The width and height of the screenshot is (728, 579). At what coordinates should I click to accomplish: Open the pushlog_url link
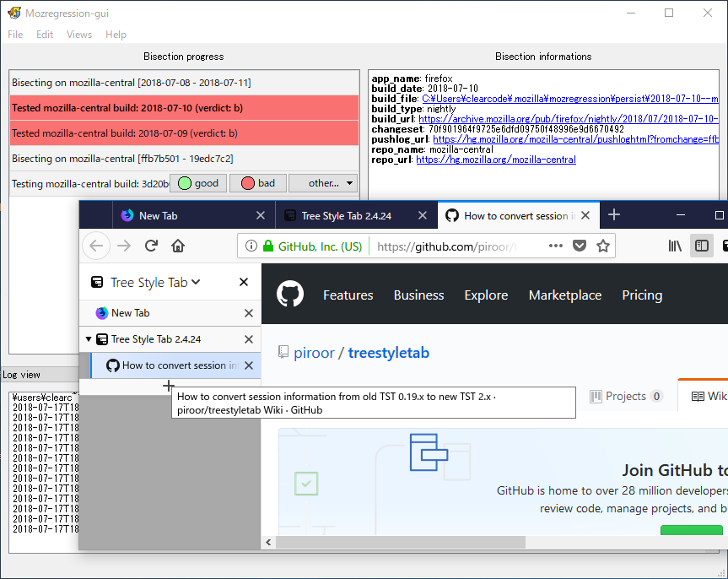(x=575, y=139)
